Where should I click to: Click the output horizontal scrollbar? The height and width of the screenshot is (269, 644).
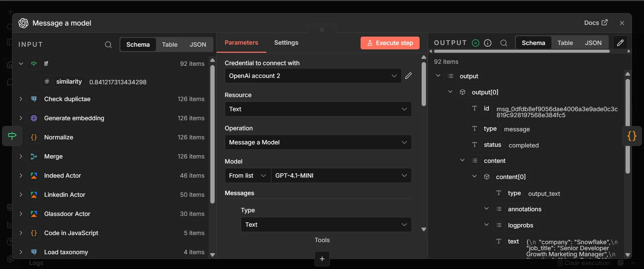(522, 51)
